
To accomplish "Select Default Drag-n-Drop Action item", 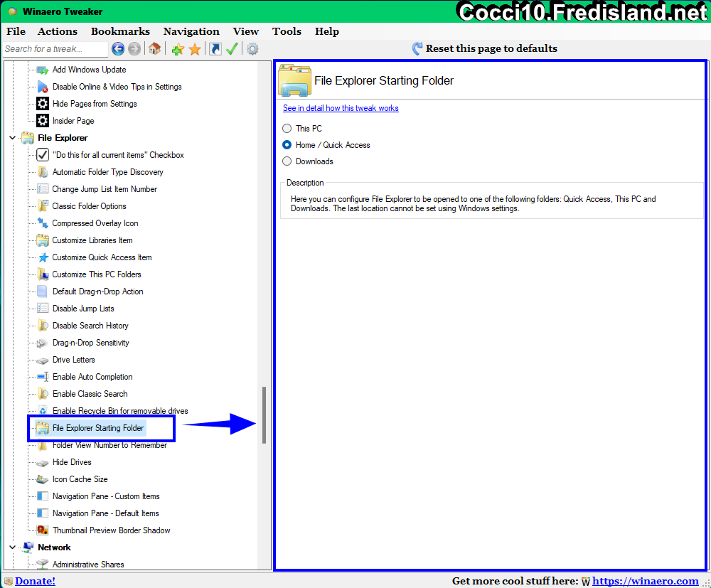I will coord(97,292).
